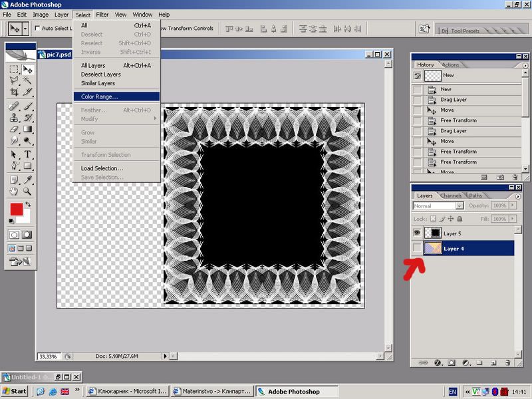Select the Move tool in the toolbox
The width and height of the screenshot is (532, 399).
coord(27,69)
